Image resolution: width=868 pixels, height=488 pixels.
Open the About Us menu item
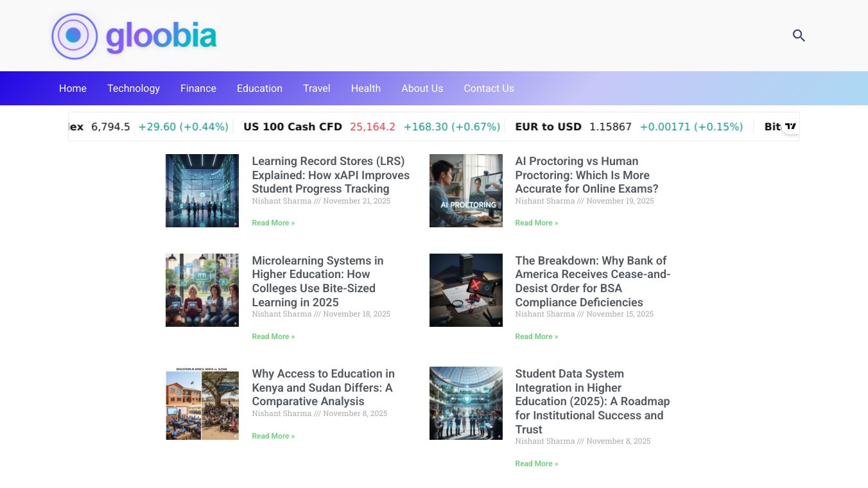click(x=422, y=89)
